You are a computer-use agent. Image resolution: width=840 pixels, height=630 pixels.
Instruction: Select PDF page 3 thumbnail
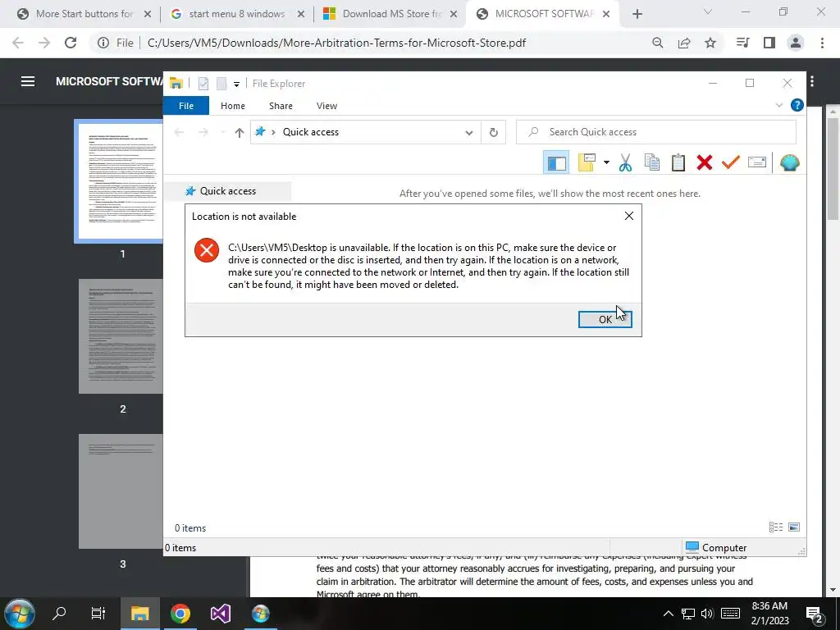click(x=121, y=491)
